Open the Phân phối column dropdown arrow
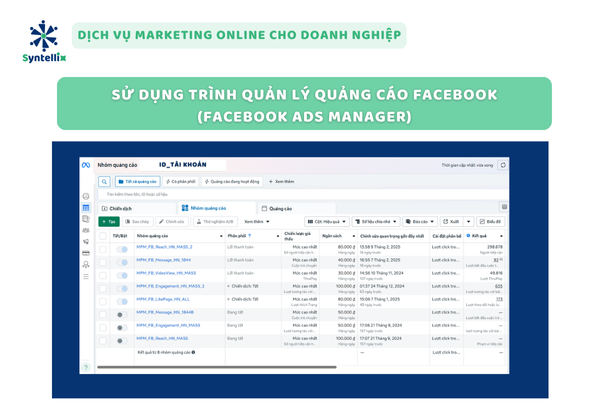The height and width of the screenshot is (420, 594). point(278,236)
